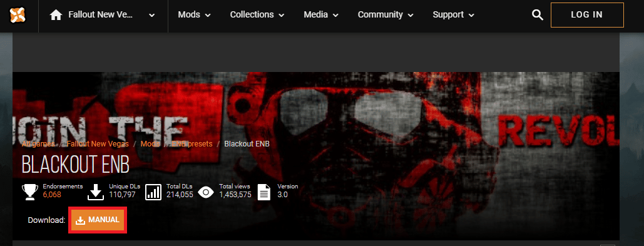Viewport: 644px width, 246px height.
Task: Open the Media menu
Action: [x=321, y=15]
